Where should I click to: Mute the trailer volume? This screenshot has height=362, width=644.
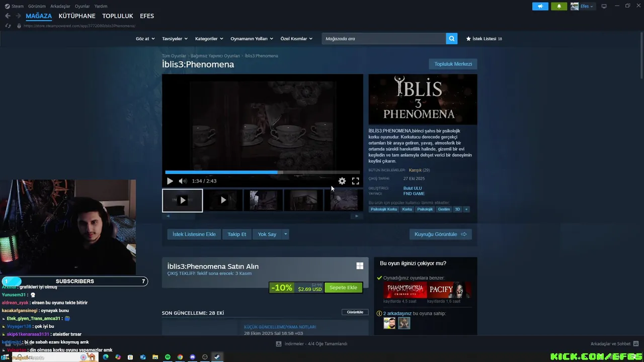(x=183, y=181)
